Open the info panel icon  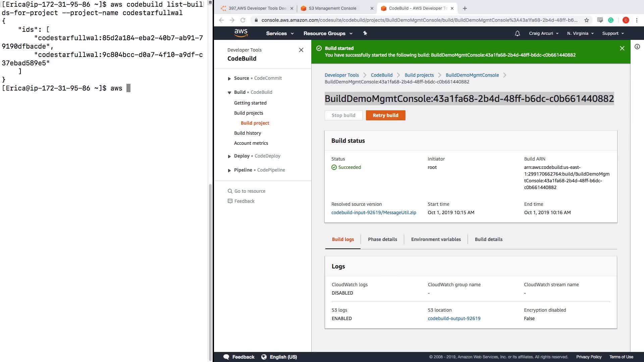[637, 47]
